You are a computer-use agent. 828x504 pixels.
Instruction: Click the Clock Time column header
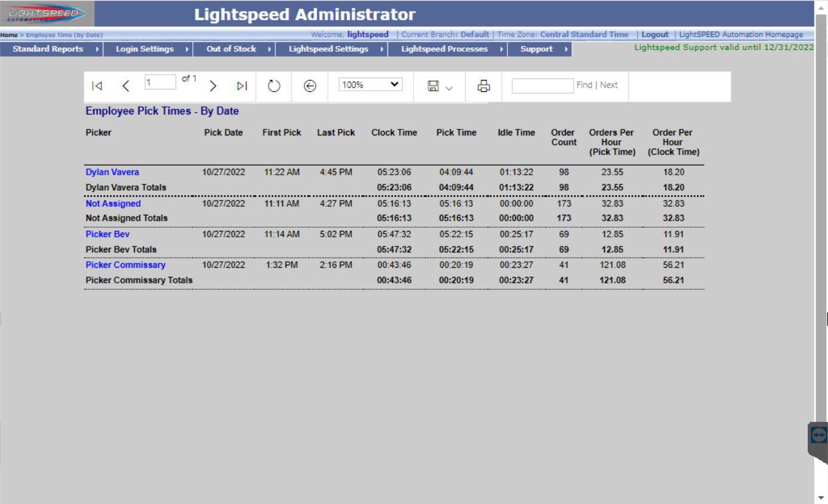pyautogui.click(x=394, y=133)
